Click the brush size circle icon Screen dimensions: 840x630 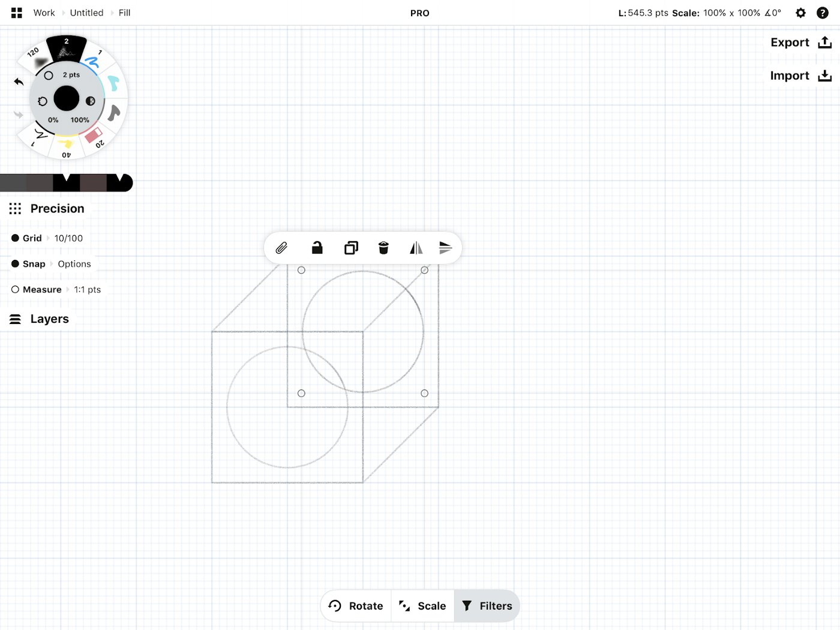pyautogui.click(x=49, y=76)
